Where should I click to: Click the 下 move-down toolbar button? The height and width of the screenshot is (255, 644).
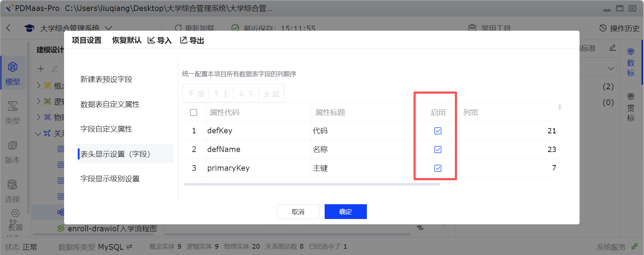pos(246,93)
